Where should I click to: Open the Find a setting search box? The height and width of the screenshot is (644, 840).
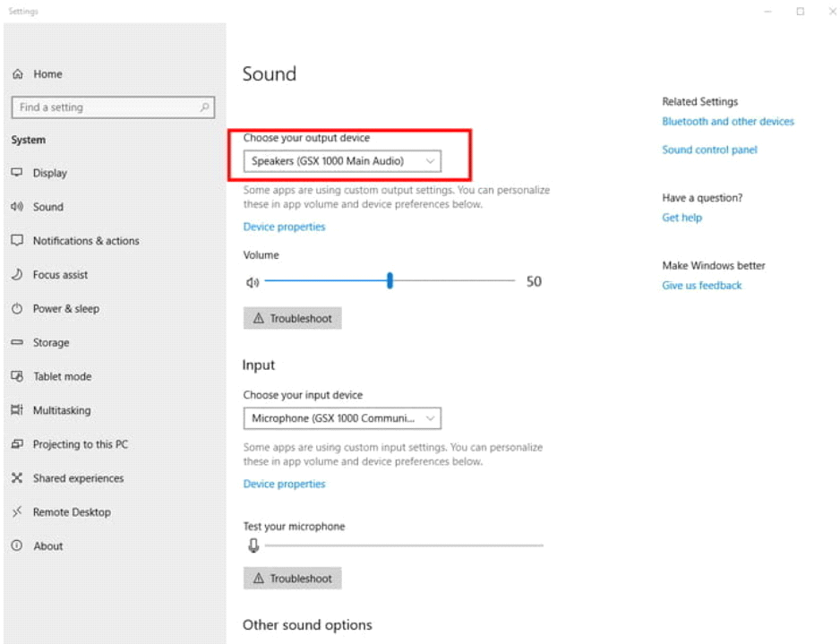[x=113, y=107]
